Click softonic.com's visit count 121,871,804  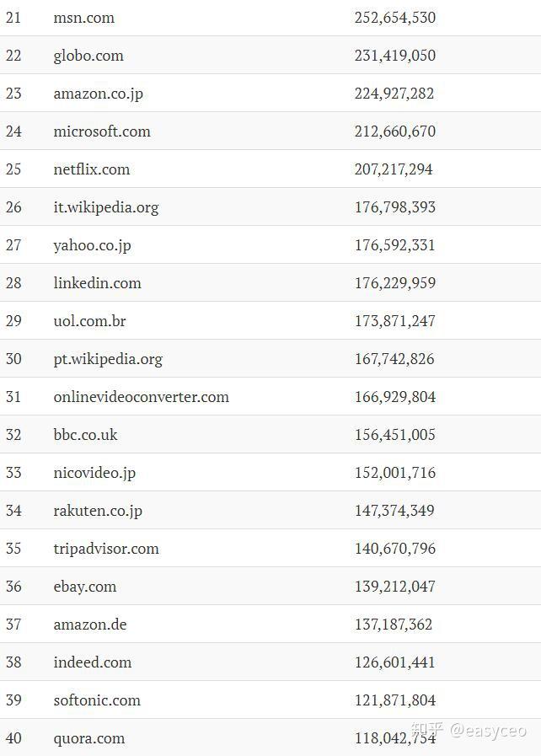394,700
